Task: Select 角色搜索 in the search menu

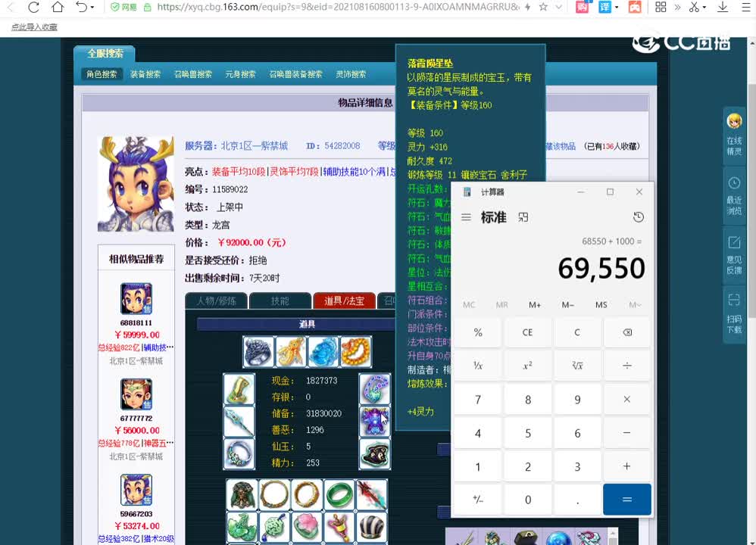Action: tap(102, 74)
